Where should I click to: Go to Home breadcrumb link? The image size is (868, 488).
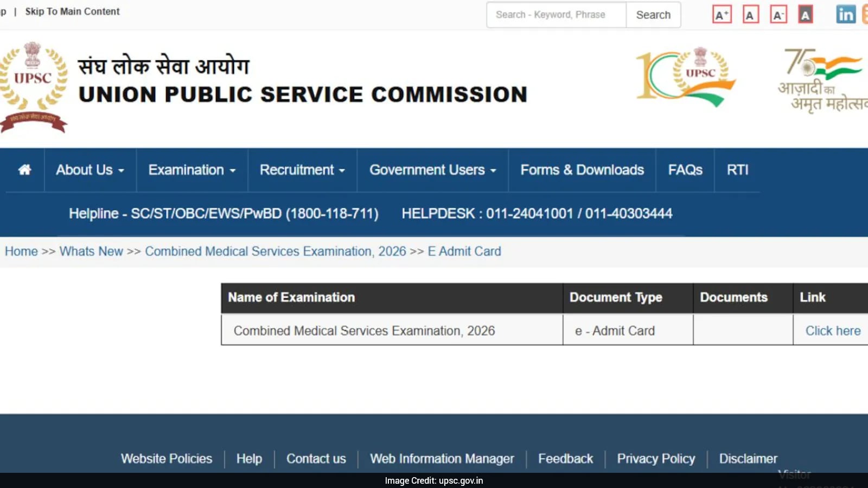pyautogui.click(x=21, y=251)
